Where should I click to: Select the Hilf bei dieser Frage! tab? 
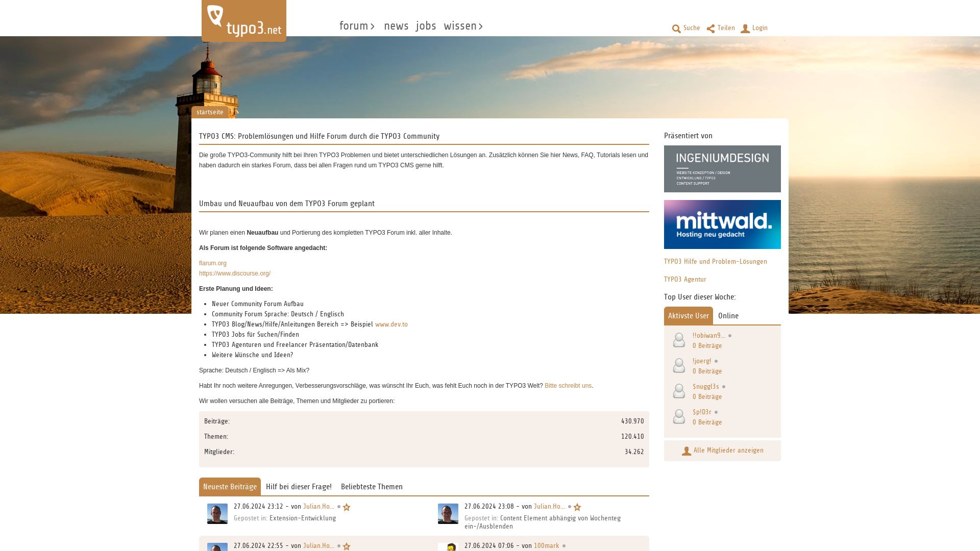(x=299, y=487)
